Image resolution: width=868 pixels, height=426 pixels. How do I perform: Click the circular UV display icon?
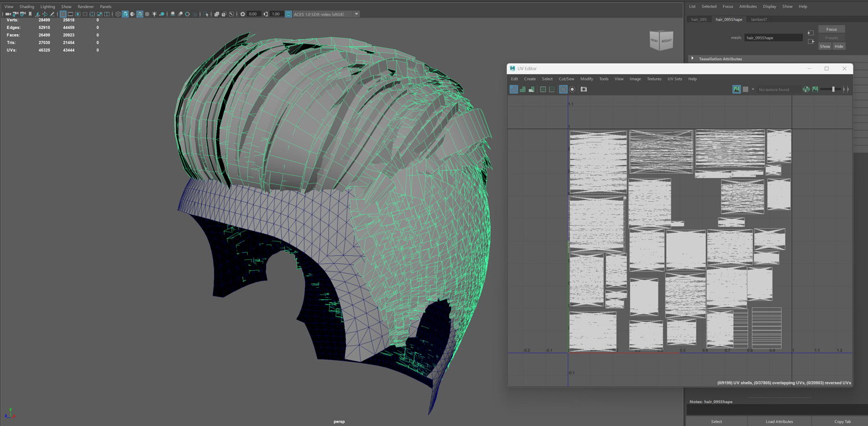pos(572,89)
